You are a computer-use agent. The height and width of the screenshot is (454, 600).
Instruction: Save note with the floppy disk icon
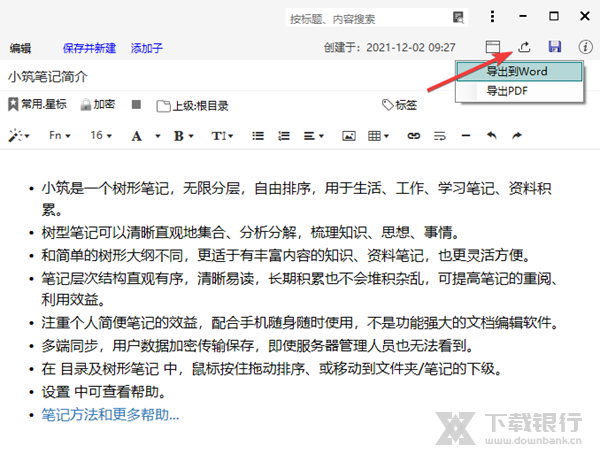click(x=555, y=47)
